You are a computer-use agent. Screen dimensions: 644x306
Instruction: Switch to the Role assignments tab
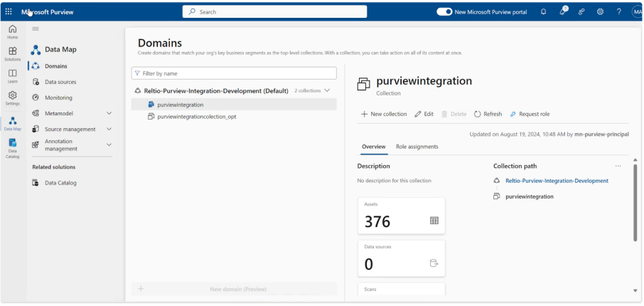pos(417,147)
